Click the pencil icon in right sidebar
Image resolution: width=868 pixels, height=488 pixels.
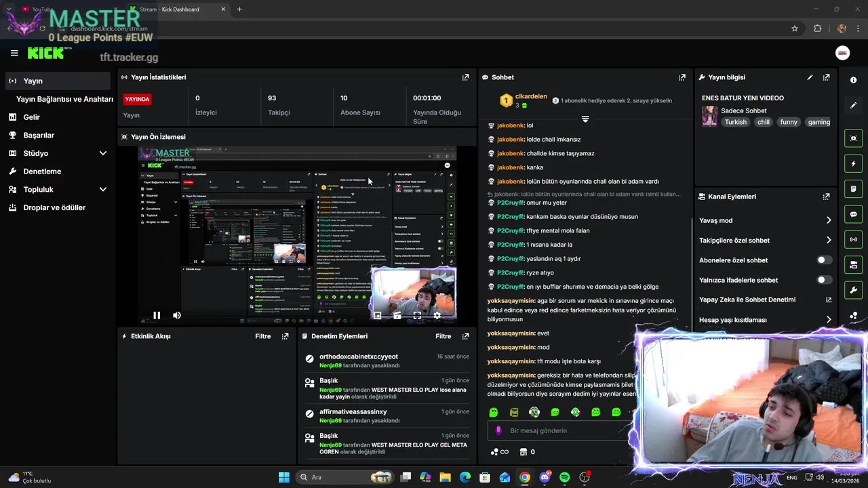853,105
